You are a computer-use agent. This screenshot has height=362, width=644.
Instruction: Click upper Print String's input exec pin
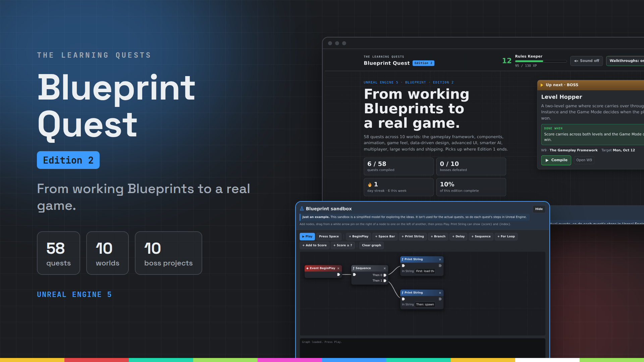coord(404,265)
